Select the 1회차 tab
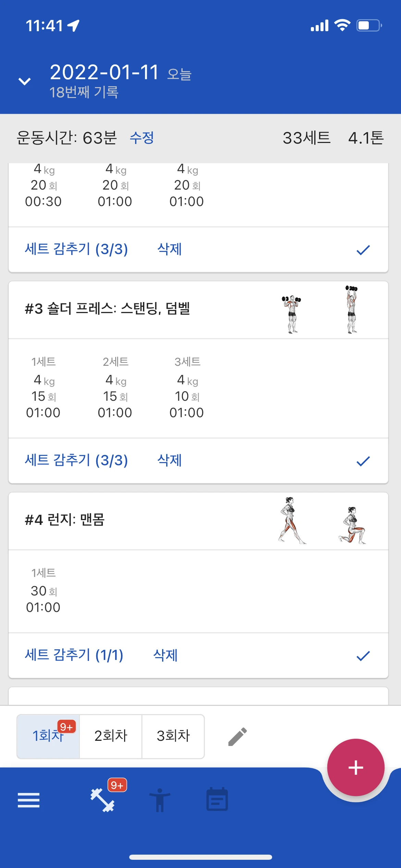The image size is (401, 868). pos(48,736)
